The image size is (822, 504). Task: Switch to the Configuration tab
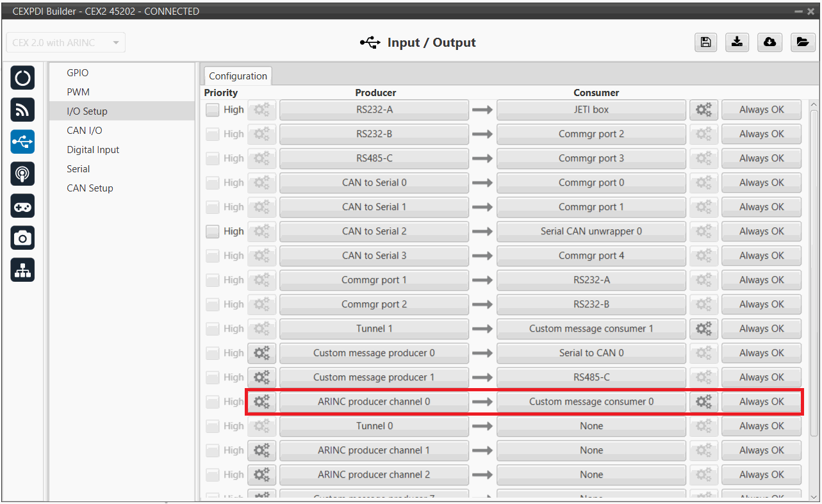238,76
